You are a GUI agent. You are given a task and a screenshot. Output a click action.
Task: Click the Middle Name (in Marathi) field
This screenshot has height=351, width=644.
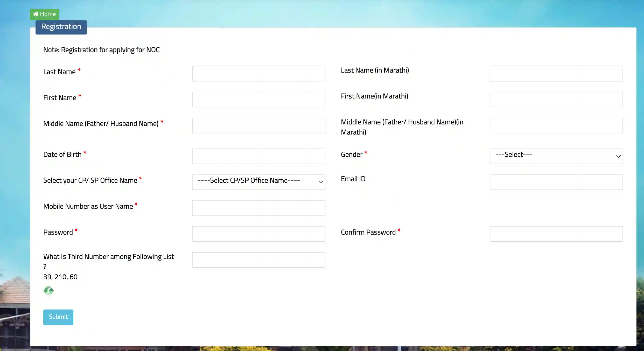click(556, 125)
